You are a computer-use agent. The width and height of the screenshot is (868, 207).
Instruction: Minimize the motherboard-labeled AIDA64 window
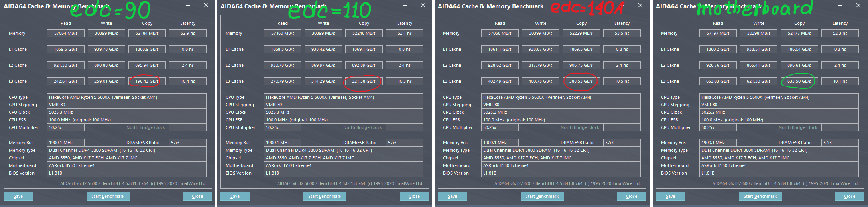840,5
